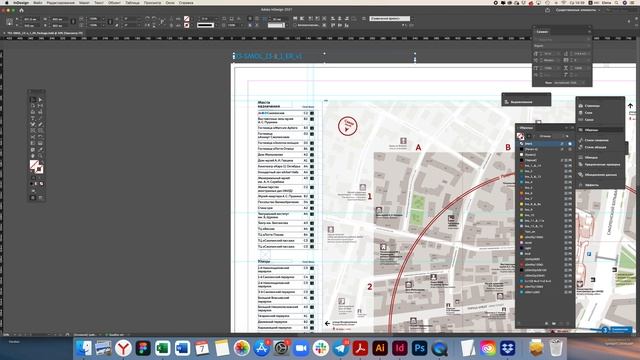Image resolution: width=640 pixels, height=360 pixels.
Task: Select the Hand tool
Action: click(33, 156)
